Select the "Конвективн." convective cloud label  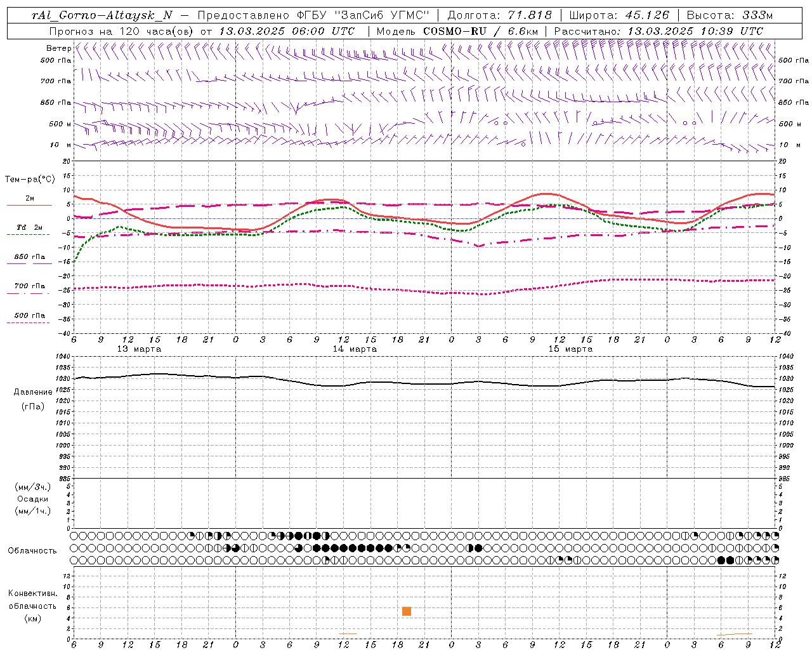click(x=33, y=594)
